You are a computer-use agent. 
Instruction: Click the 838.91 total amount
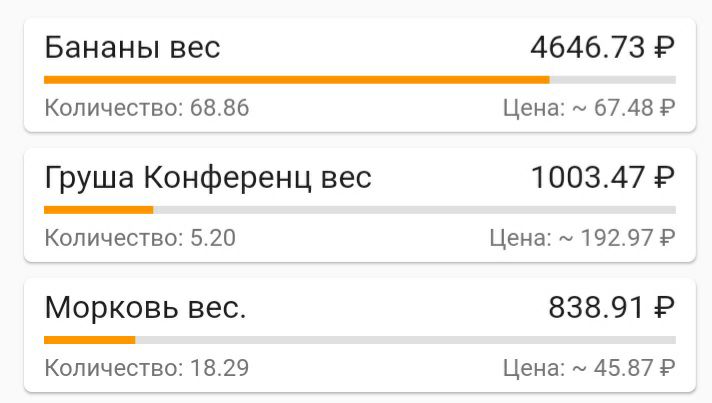pos(596,309)
